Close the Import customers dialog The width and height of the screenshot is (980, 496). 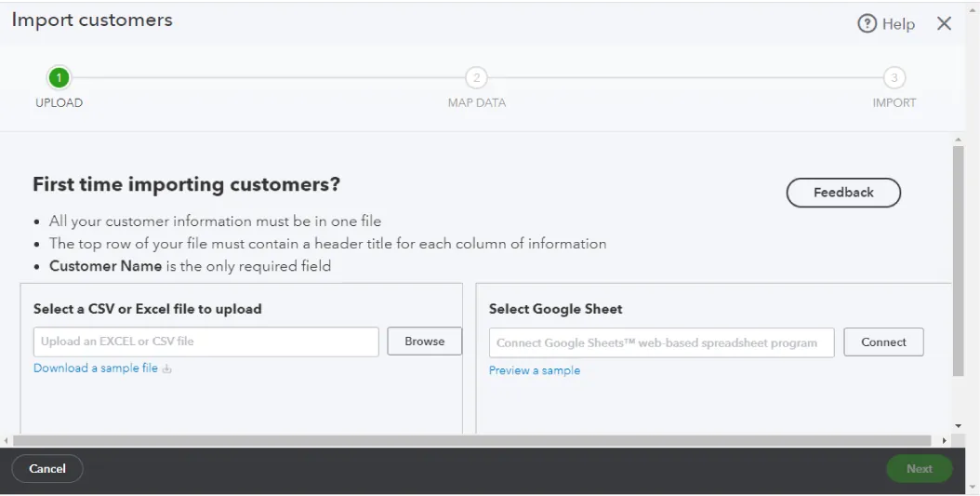tap(944, 24)
